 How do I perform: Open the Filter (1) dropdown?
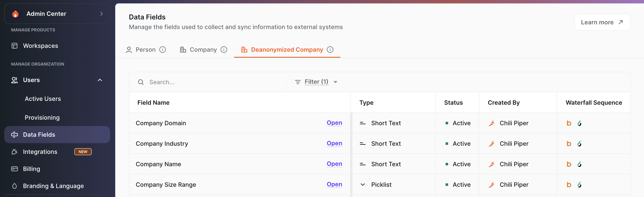316,82
